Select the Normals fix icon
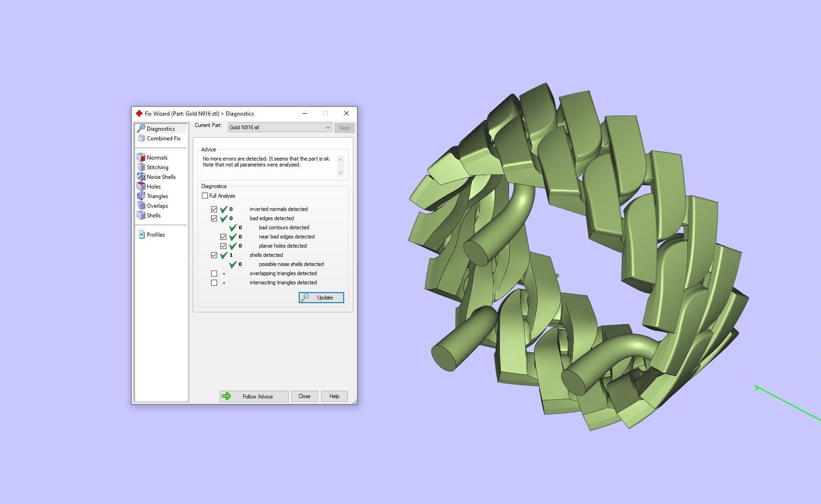 pos(141,158)
